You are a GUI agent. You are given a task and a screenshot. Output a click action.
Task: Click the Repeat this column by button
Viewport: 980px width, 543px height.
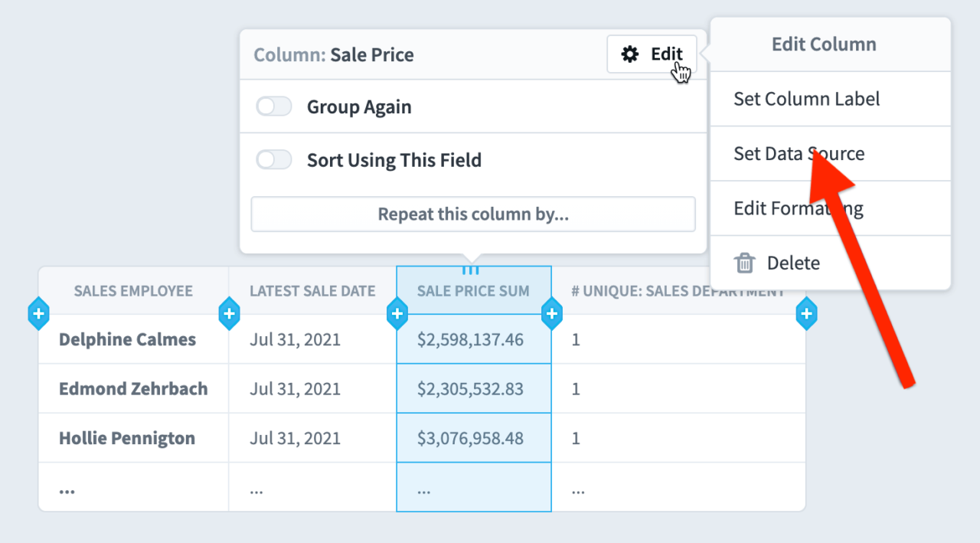tap(472, 214)
